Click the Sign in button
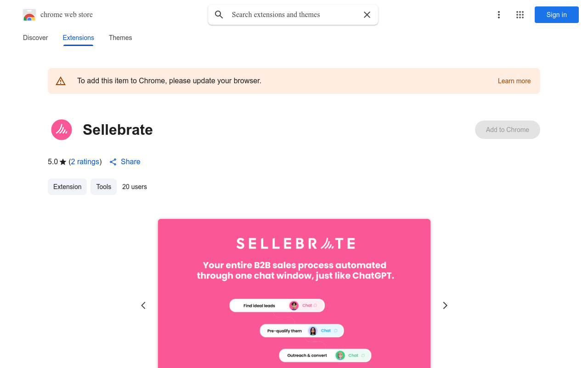The height and width of the screenshot is (368, 588). coord(557,15)
